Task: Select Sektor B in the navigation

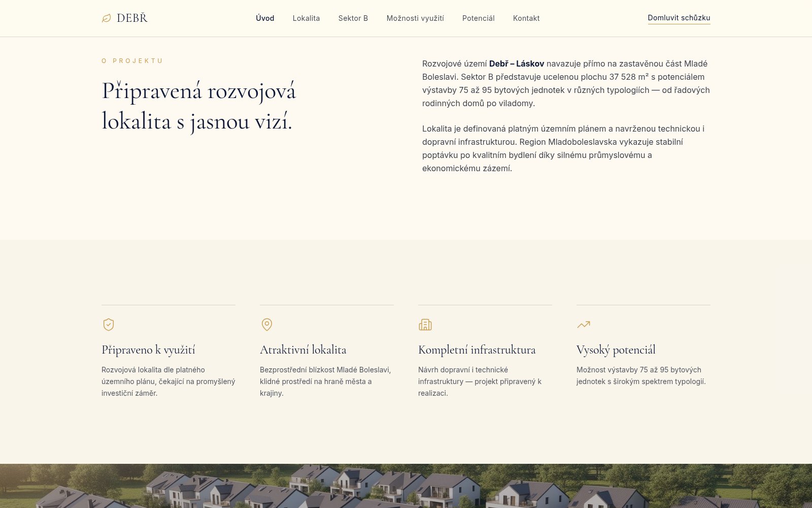Action: [353, 18]
